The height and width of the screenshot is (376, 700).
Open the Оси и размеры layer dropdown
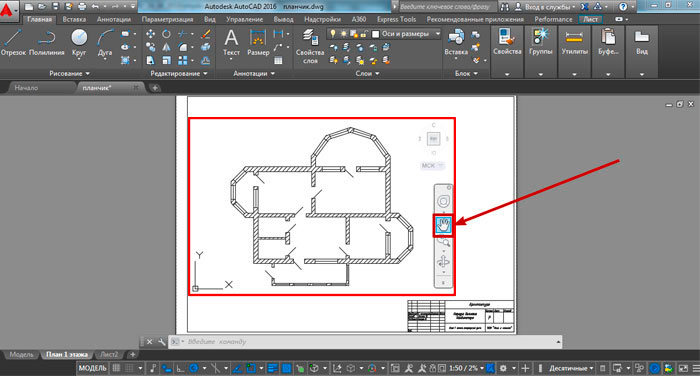406,34
